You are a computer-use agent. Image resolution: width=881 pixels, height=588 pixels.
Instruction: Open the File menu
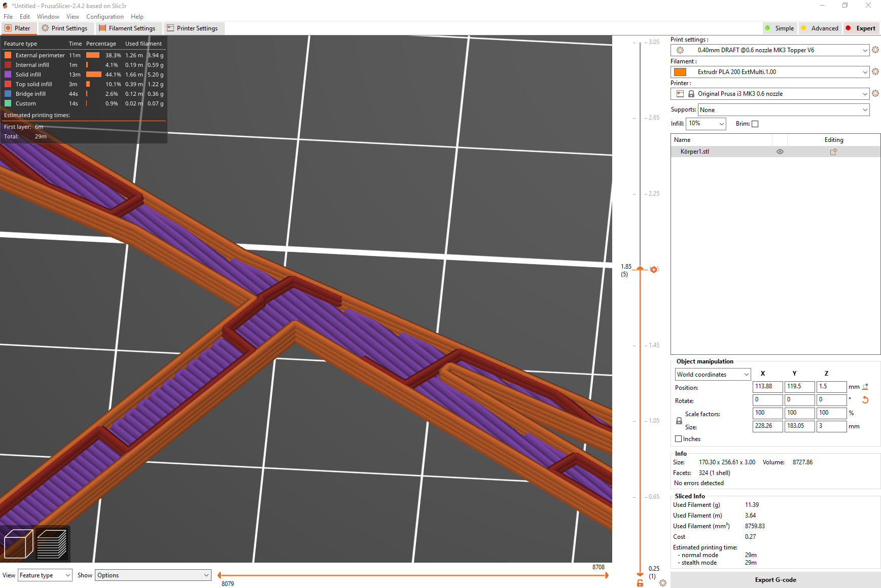[8, 17]
